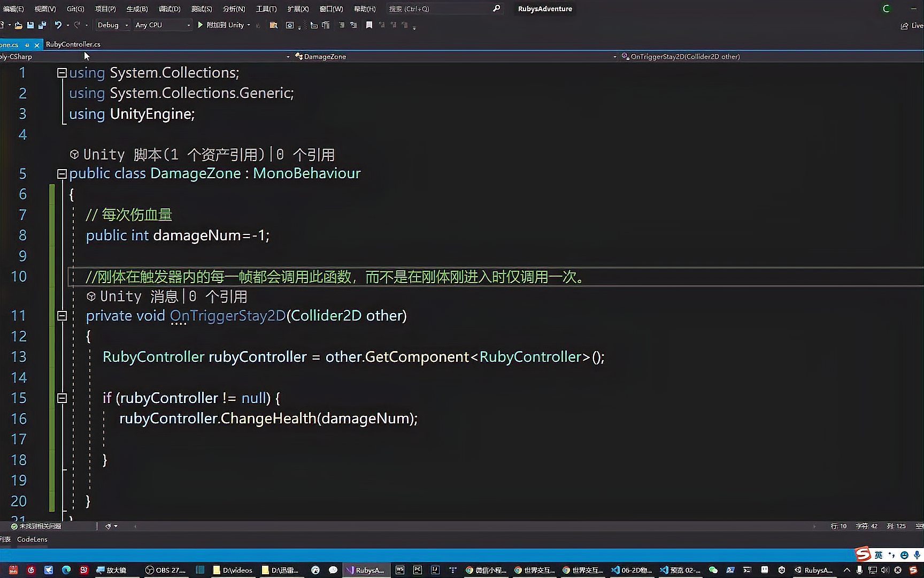
Task: Undo the last edit via toolbar icon
Action: (x=58, y=25)
